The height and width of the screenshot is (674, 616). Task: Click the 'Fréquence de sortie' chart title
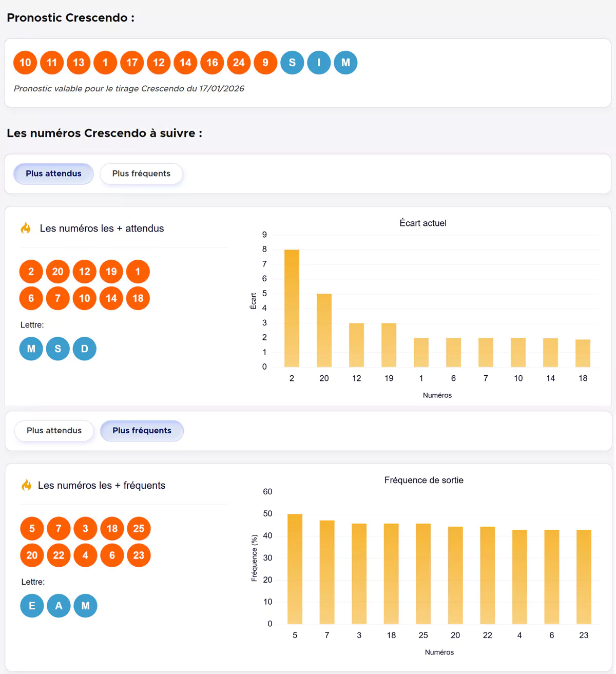[423, 480]
